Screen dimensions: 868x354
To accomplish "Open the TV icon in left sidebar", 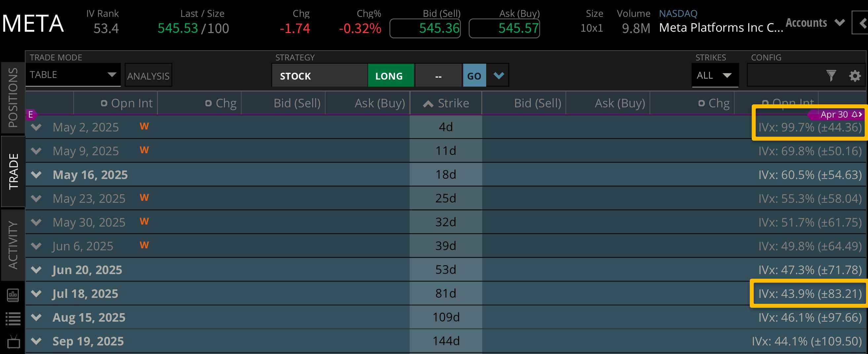I will [x=14, y=342].
